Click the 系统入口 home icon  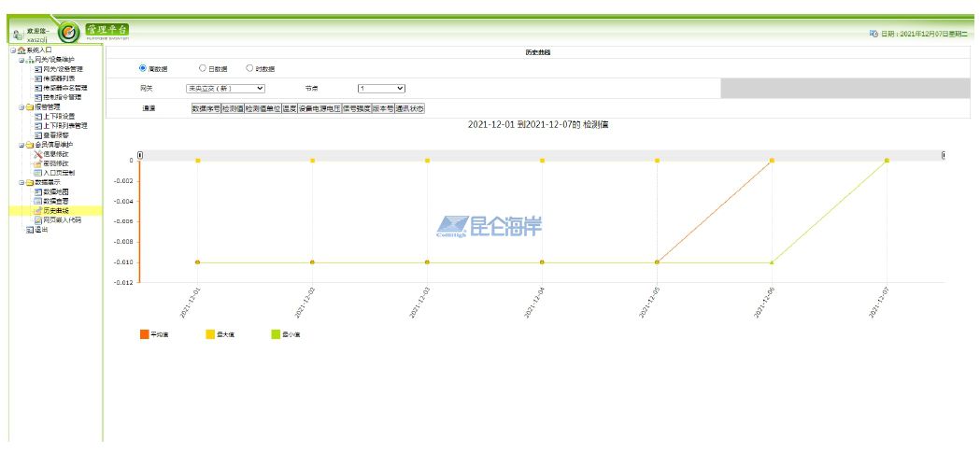point(21,49)
